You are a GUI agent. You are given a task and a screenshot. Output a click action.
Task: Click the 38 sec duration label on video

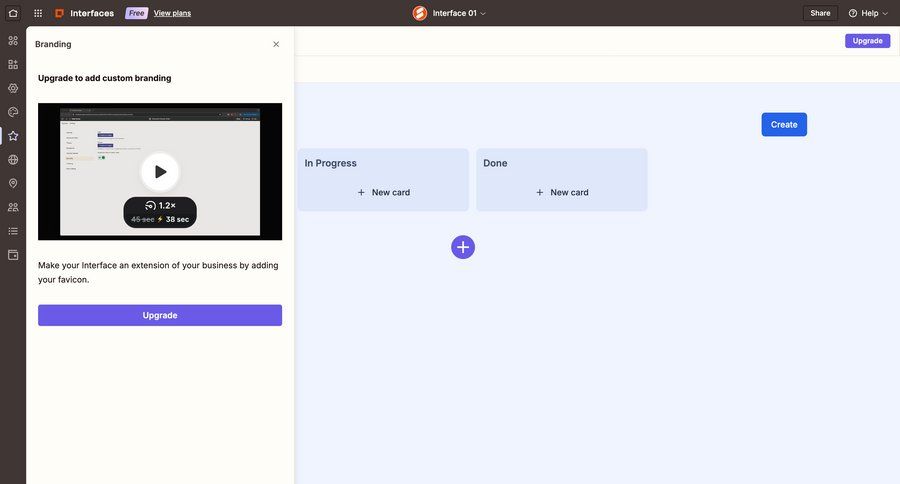[x=177, y=219]
